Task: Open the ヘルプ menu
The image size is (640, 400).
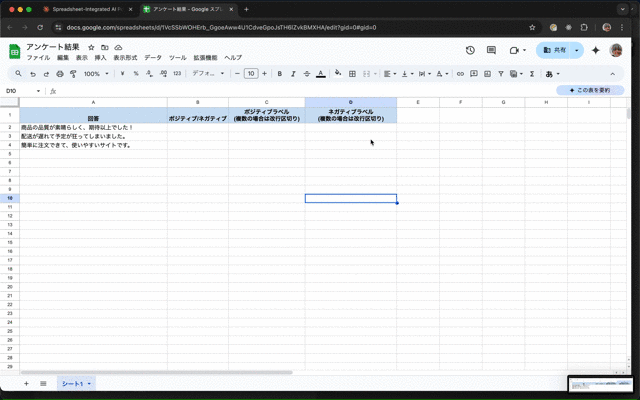Action: [233, 58]
